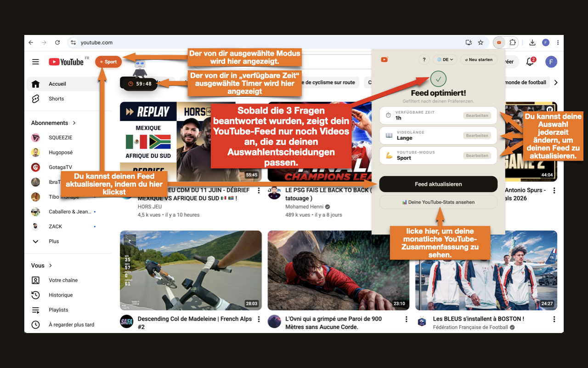
Task: Edit Verfügbare Zeit with Bearbeiten
Action: [477, 115]
